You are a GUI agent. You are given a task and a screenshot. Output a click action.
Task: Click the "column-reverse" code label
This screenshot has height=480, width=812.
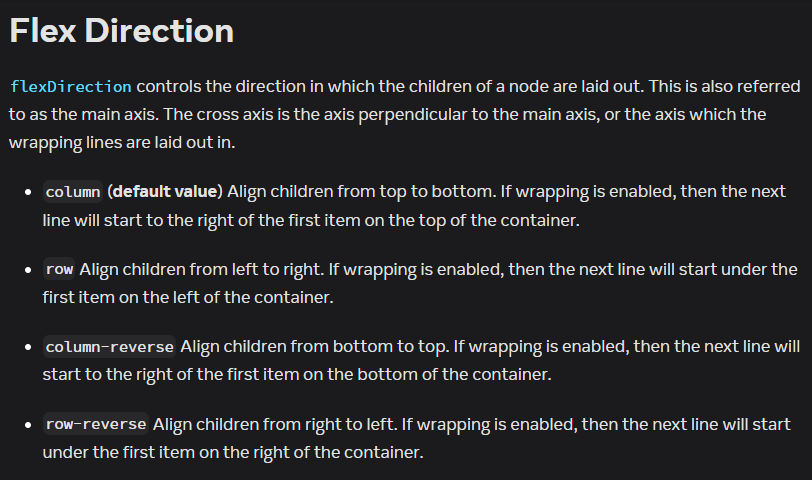tap(110, 347)
